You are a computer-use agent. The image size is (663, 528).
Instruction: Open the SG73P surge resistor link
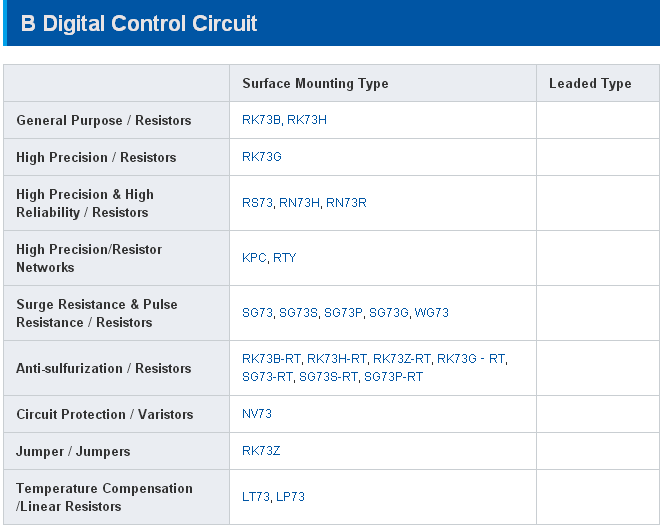[344, 313]
